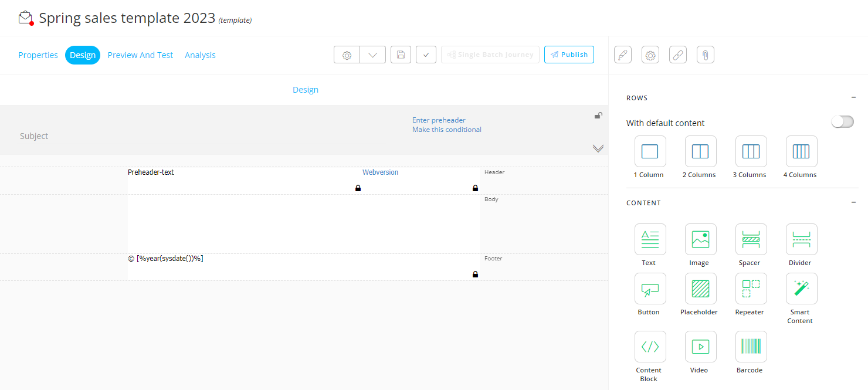Toggle the unlocked padlock in subject area

pyautogui.click(x=598, y=116)
